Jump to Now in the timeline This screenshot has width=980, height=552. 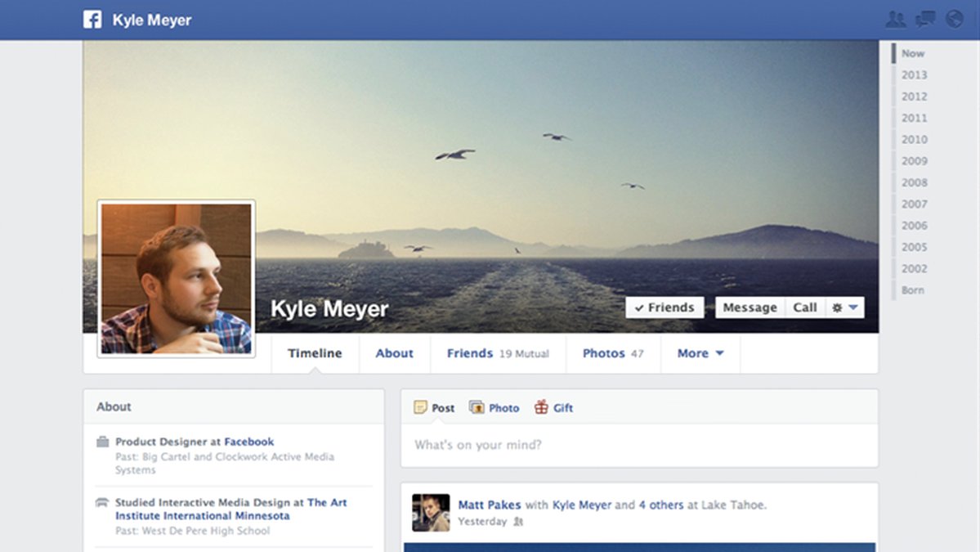913,54
